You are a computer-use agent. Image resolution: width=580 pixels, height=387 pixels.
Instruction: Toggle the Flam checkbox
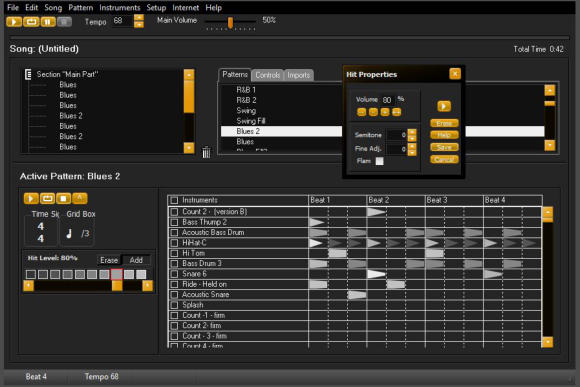(380, 161)
